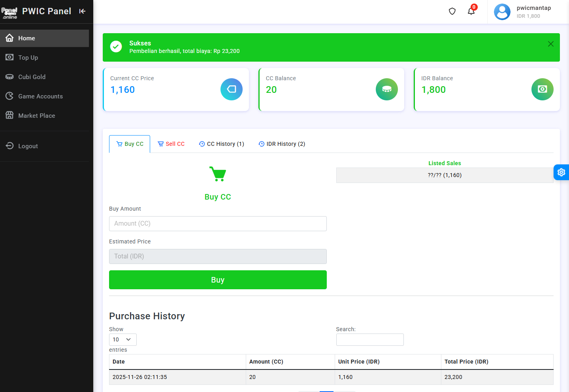The height and width of the screenshot is (392, 569).
Task: Dismiss the Sukses success alert
Action: (x=550, y=44)
